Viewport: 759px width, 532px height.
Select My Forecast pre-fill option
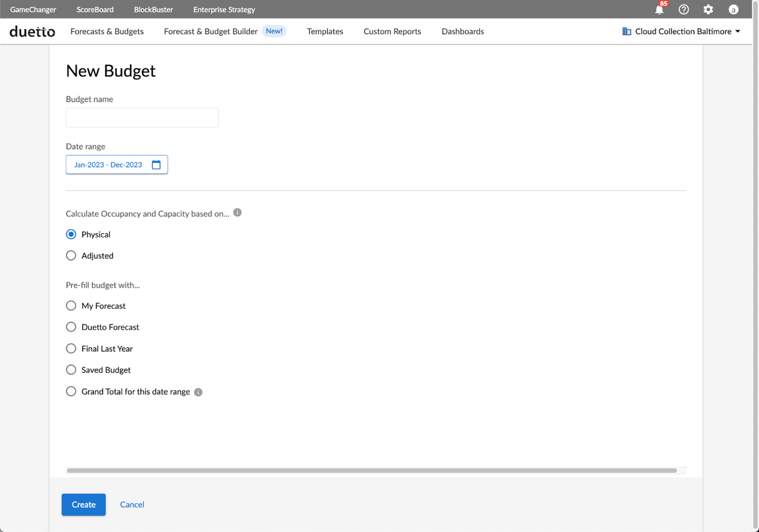pyautogui.click(x=71, y=306)
